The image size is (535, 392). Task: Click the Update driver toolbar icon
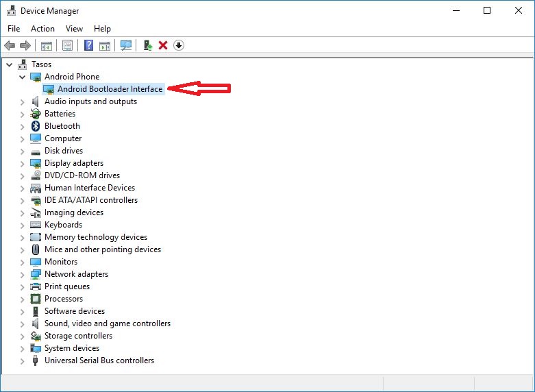(x=147, y=45)
